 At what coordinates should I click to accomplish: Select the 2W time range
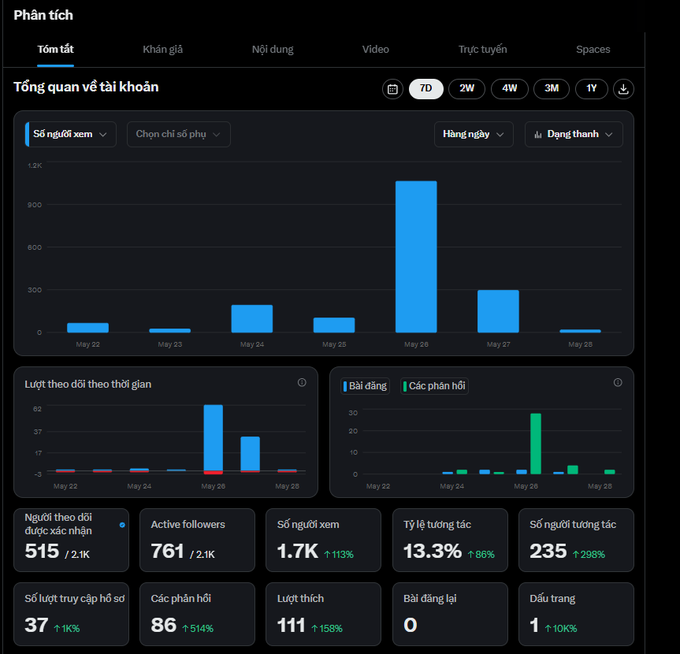point(467,89)
